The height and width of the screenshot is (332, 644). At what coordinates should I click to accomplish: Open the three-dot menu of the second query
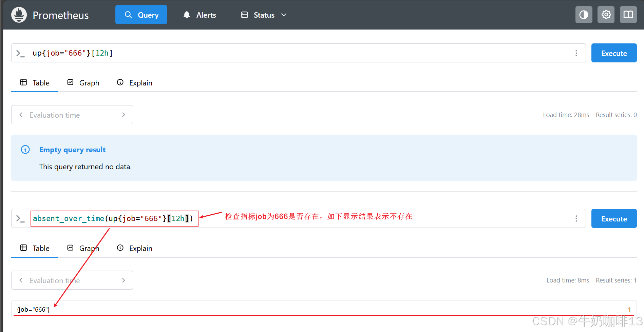(x=576, y=218)
